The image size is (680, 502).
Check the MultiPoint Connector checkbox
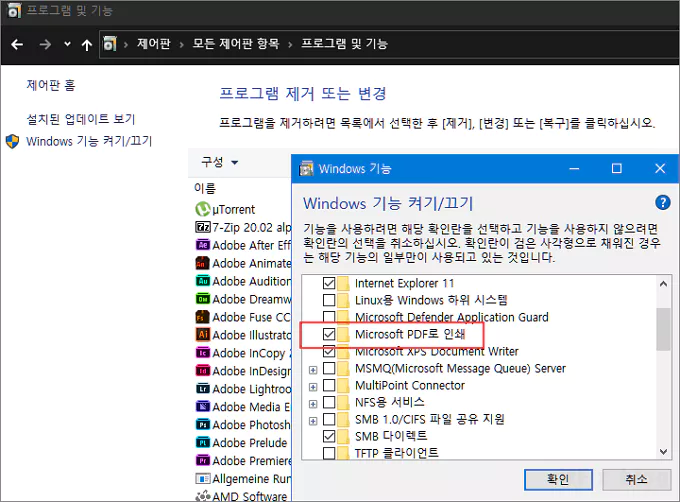[x=329, y=385]
